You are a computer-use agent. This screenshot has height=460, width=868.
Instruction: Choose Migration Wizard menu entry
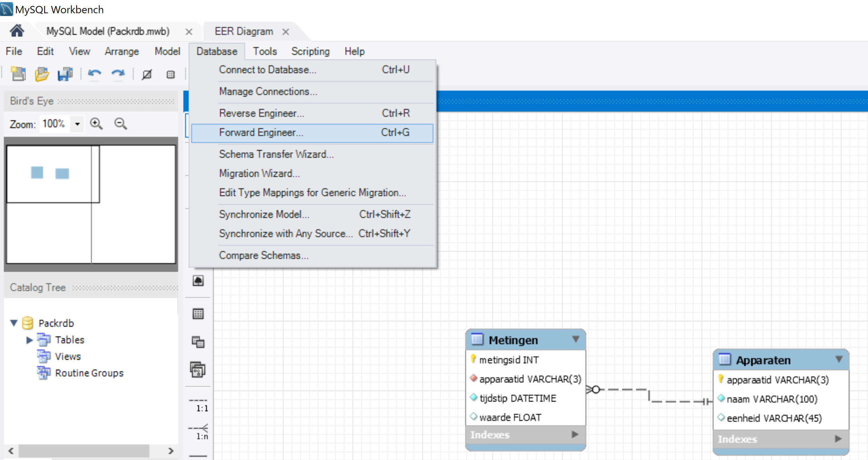pos(312,173)
